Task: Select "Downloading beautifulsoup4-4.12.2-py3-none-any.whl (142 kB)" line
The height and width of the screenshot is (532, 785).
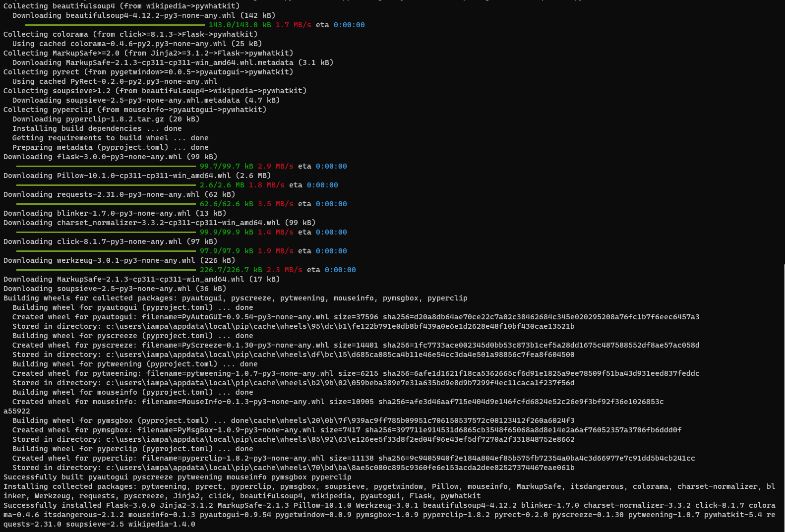Action: click(x=144, y=15)
